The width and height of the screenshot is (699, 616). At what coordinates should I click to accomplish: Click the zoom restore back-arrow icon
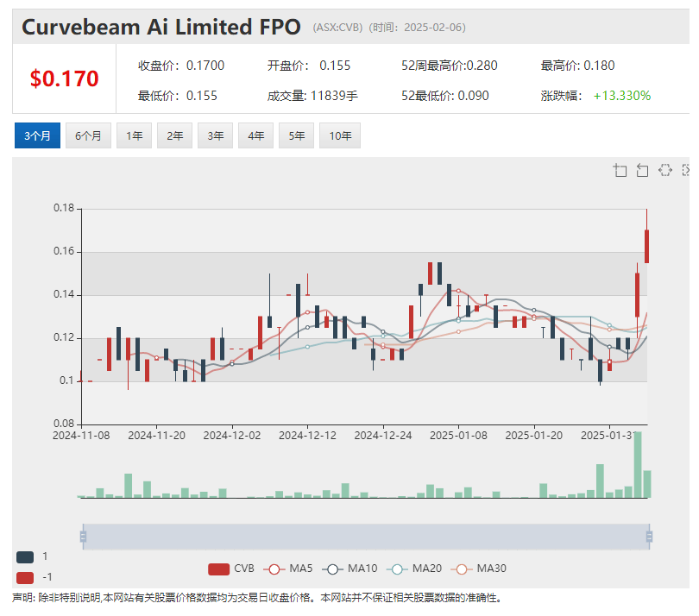642,170
